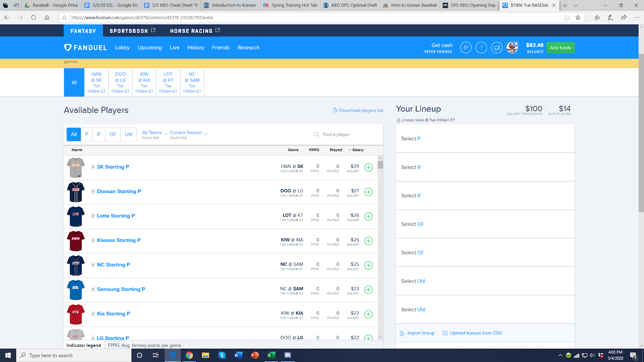This screenshot has height=362, width=644.
Task: Expand the Current Season stats dropdown
Action: tap(188, 135)
